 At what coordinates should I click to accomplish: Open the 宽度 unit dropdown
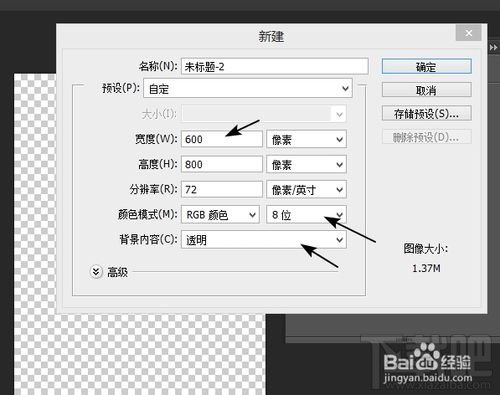coord(306,139)
